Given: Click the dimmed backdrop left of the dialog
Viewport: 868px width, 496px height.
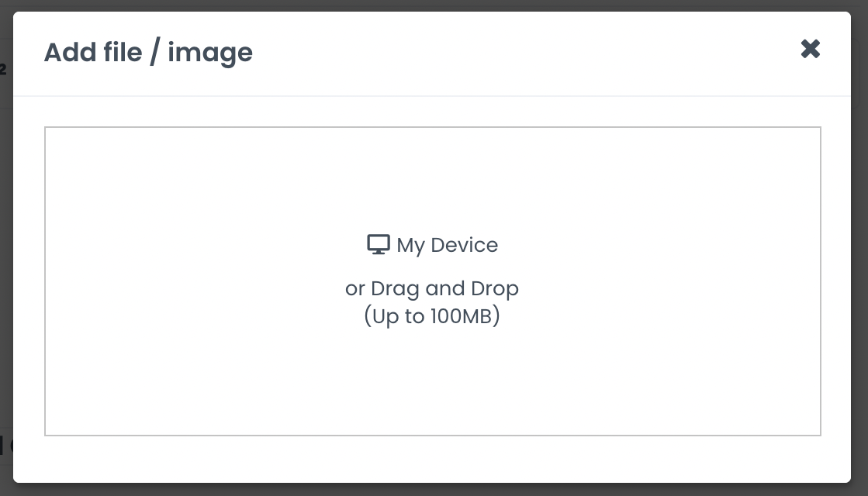Looking at the screenshot, I should [6, 248].
